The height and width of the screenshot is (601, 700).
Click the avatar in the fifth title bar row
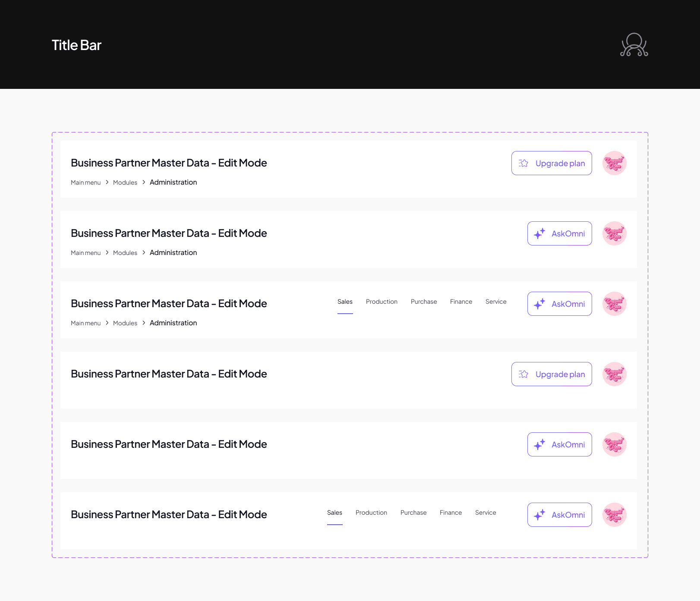(x=615, y=444)
